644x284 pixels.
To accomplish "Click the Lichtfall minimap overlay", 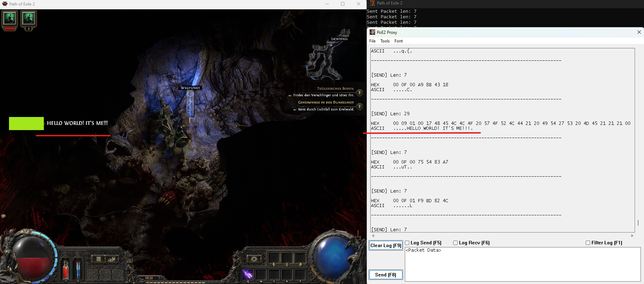I will [x=328, y=55].
